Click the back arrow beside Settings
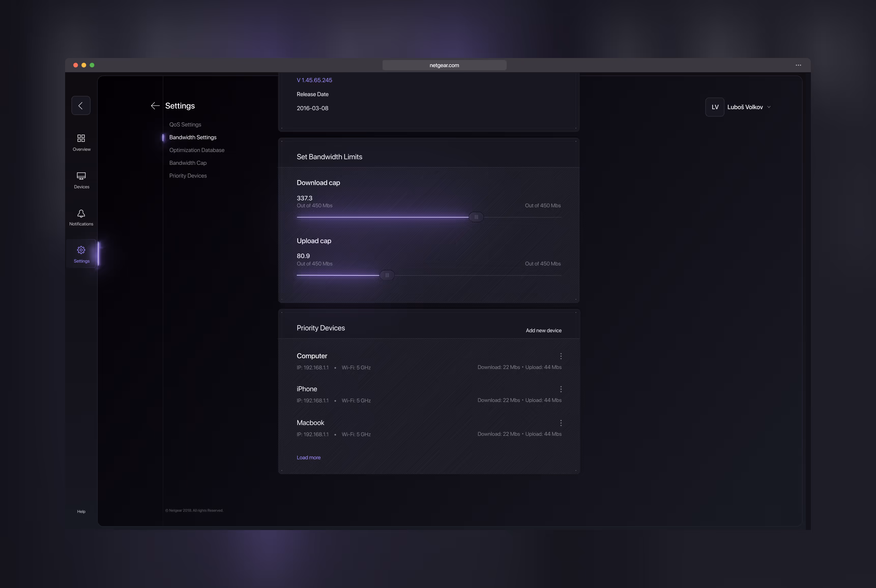876x588 pixels. 155,106
